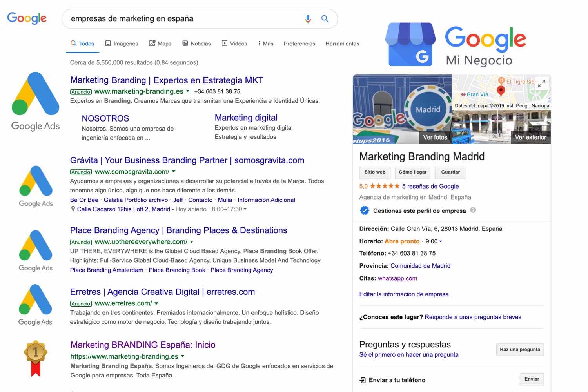Click the send-to-phone icon next to Enviar
This screenshot has height=392, width=588.
click(363, 380)
